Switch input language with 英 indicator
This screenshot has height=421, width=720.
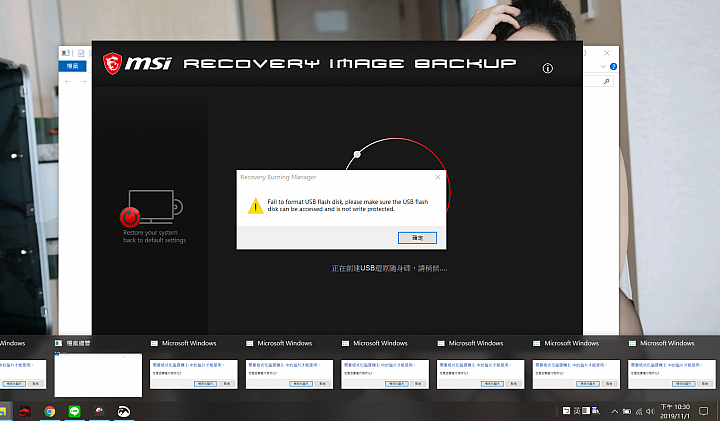point(577,411)
